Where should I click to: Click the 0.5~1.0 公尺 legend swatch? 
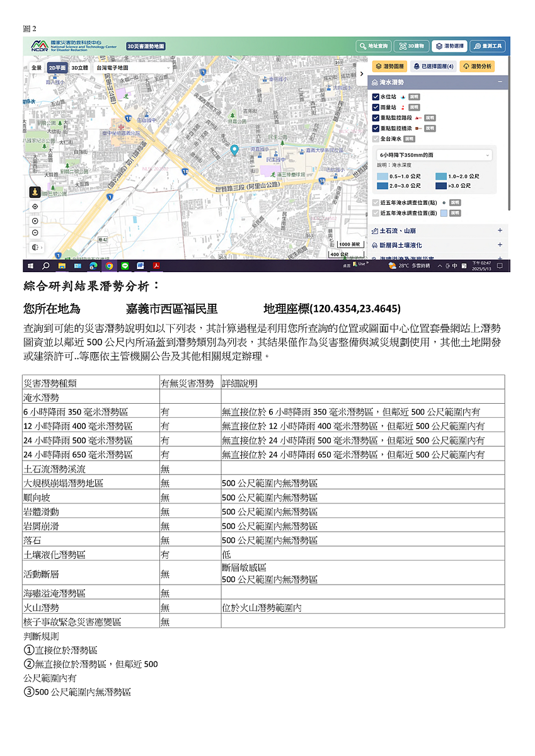tap(382, 176)
